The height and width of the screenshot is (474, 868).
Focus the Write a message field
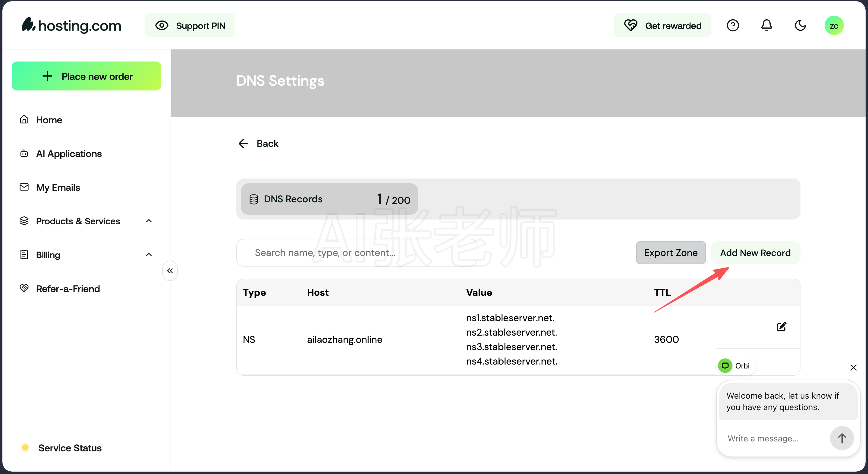point(775,439)
